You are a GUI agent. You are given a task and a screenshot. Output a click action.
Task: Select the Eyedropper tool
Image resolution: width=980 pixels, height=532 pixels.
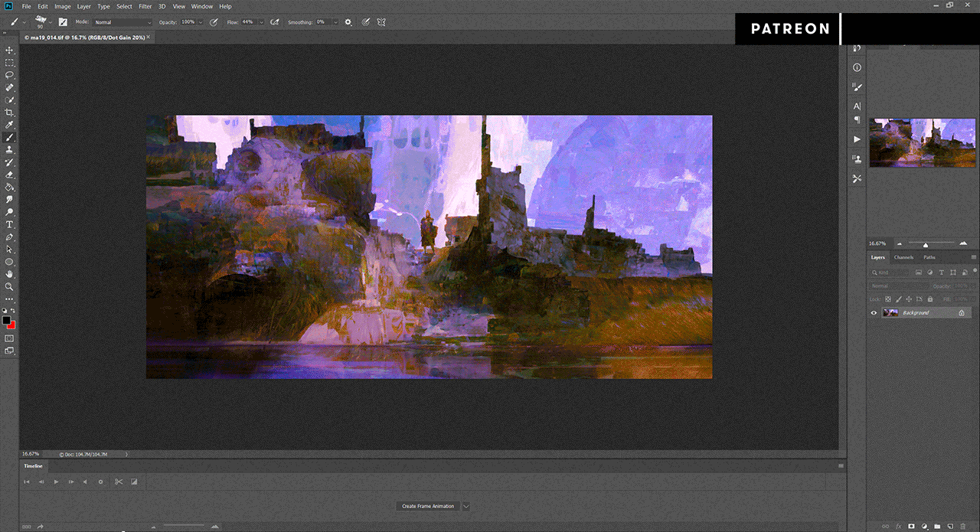[9, 125]
